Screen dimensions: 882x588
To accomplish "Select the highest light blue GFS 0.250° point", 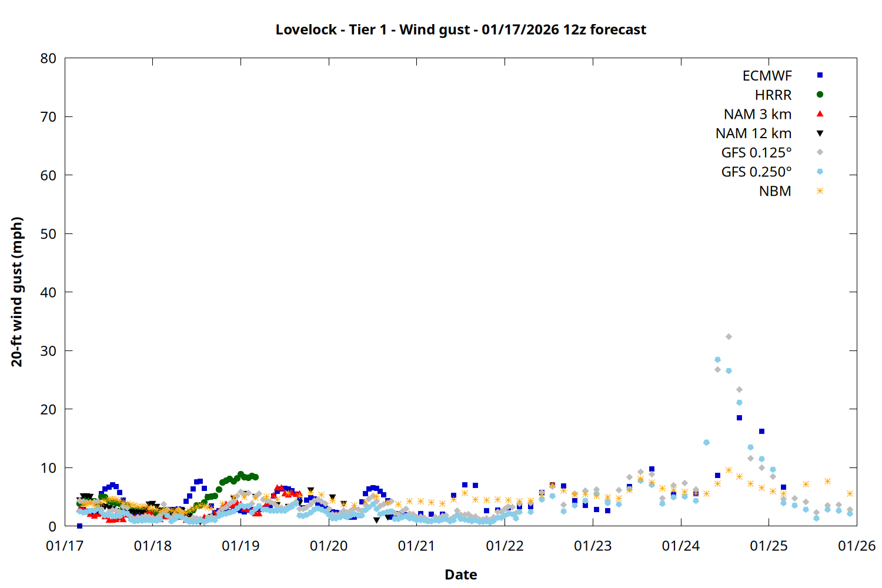I will (x=717, y=360).
